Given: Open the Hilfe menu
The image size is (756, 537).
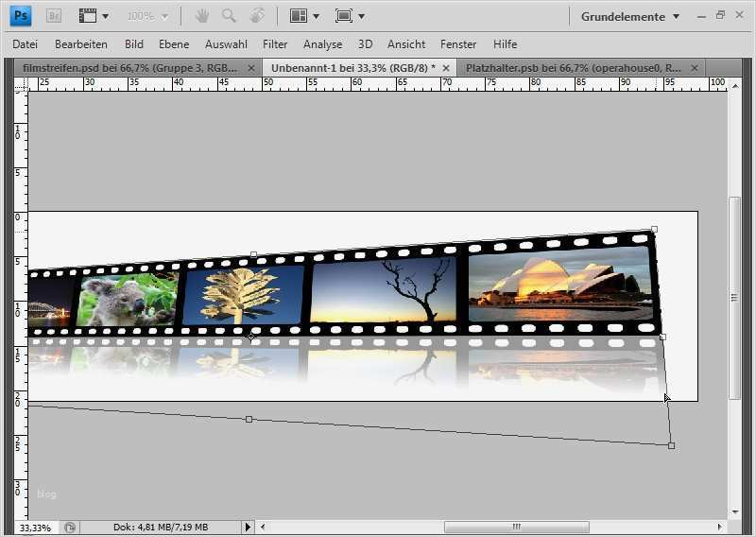Looking at the screenshot, I should point(506,44).
